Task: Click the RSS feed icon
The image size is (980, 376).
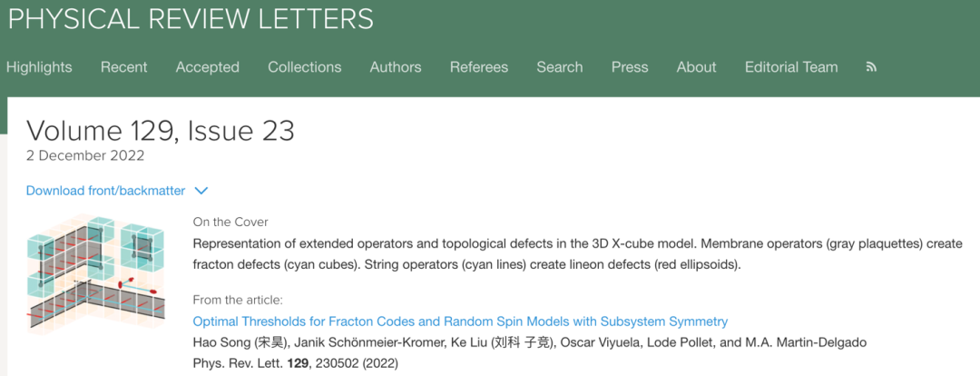Action: pos(872,67)
